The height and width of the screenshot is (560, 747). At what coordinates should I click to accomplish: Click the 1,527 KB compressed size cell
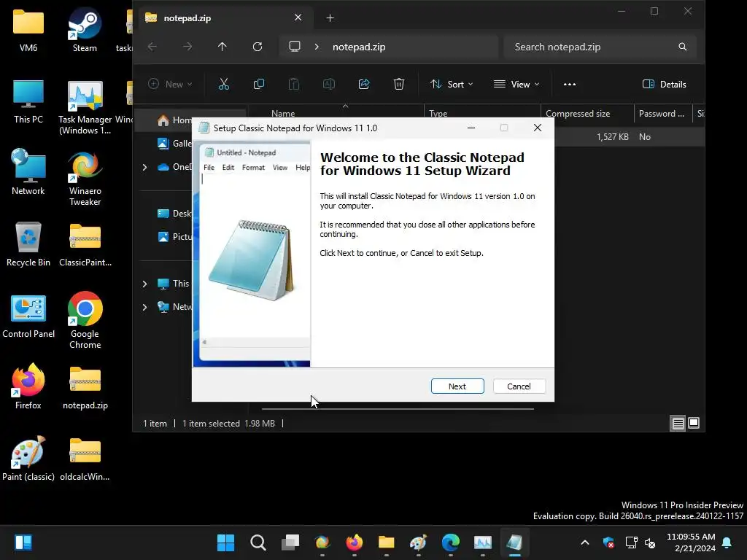[x=612, y=136]
